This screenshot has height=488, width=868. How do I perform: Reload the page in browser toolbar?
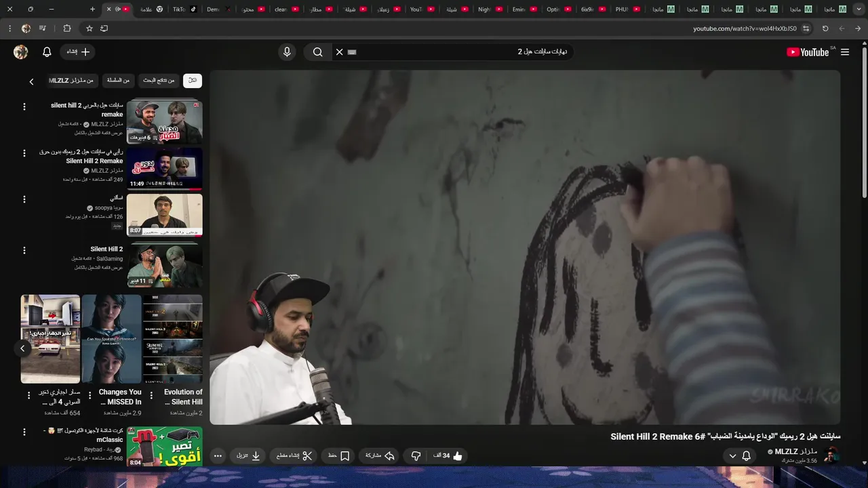click(x=825, y=28)
